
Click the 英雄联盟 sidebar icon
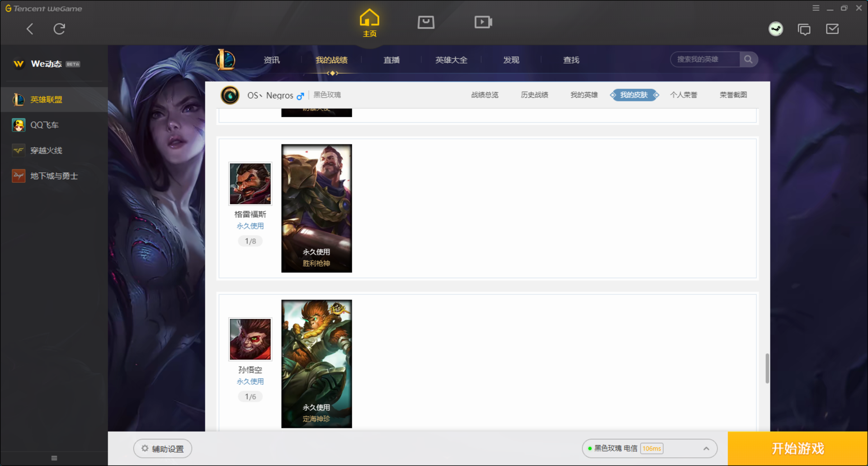coord(19,99)
